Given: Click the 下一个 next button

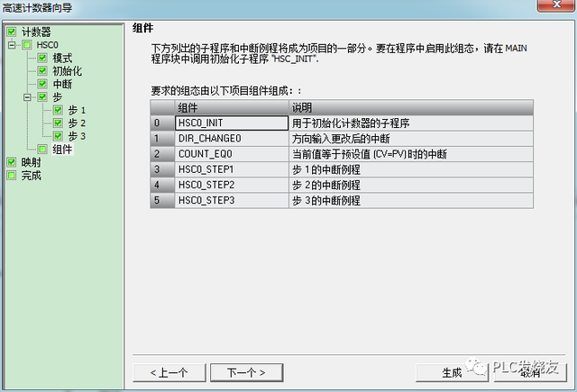Looking at the screenshot, I should (244, 372).
